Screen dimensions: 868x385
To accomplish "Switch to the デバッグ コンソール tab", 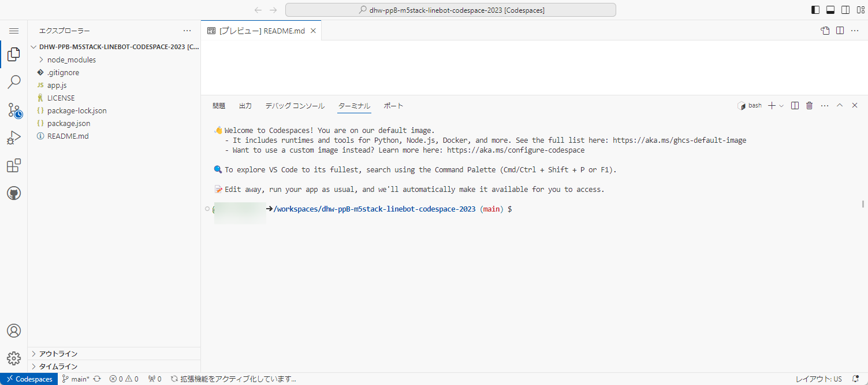I will point(295,106).
